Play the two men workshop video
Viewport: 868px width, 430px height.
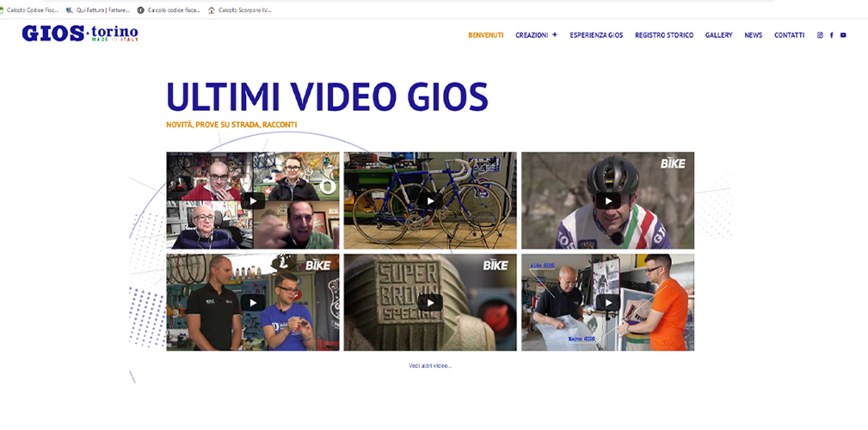253,302
